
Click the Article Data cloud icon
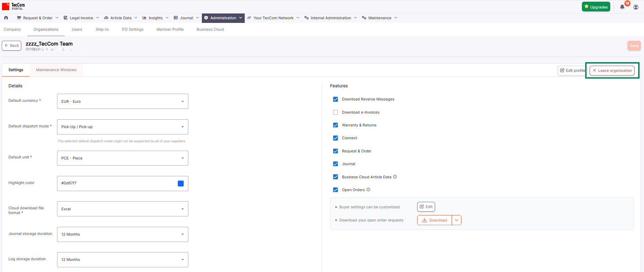coord(106,18)
